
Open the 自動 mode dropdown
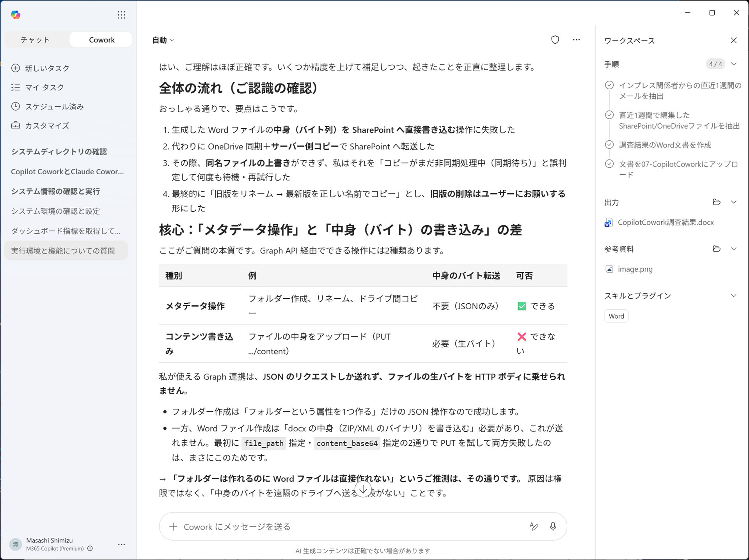click(163, 40)
